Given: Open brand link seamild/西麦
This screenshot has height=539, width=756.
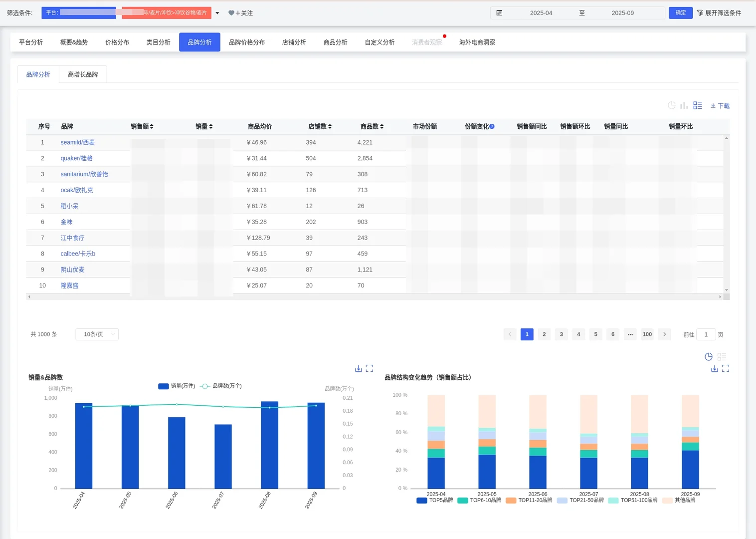Looking at the screenshot, I should [x=78, y=142].
